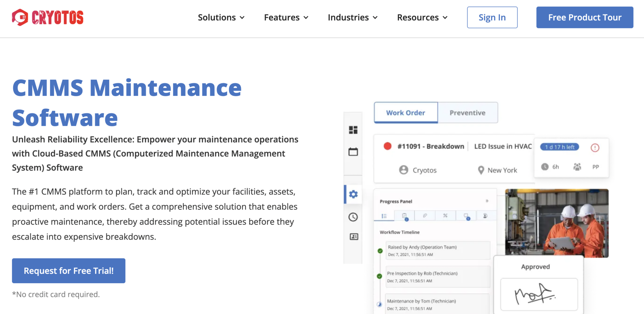This screenshot has width=644, height=314.
Task: Select the attachment paperclip icon in Progress Panel
Action: pyautogui.click(x=425, y=216)
